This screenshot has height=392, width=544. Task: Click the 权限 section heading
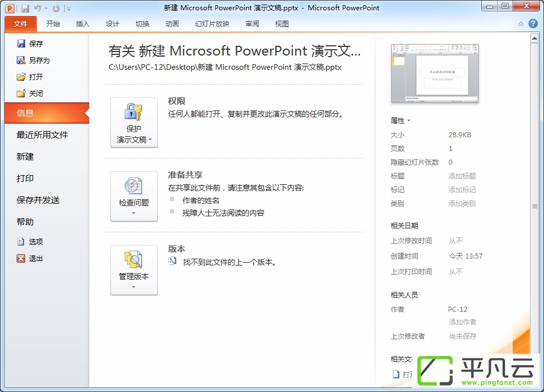(x=177, y=101)
